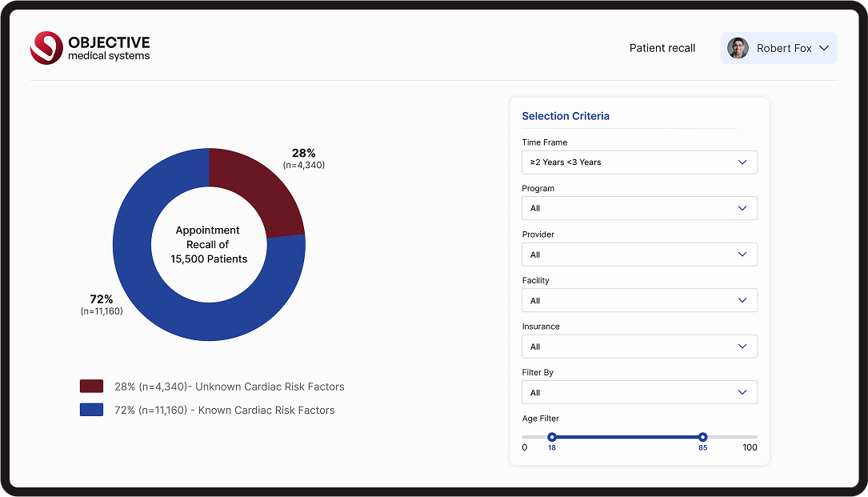The width and height of the screenshot is (868, 497).
Task: Click the Unknown Cardiac Risk Factors legend label
Action: [x=229, y=387]
